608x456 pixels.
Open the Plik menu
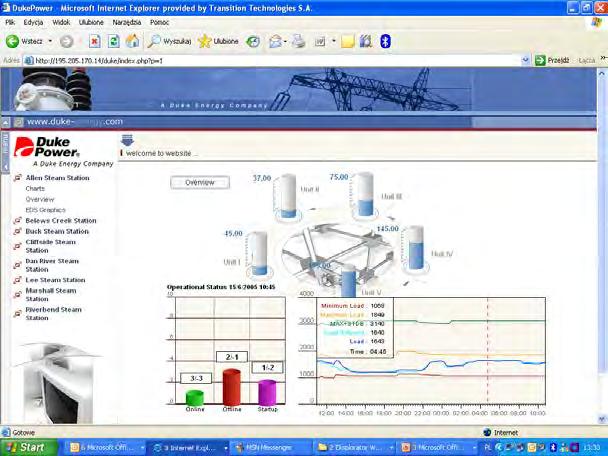(10, 22)
